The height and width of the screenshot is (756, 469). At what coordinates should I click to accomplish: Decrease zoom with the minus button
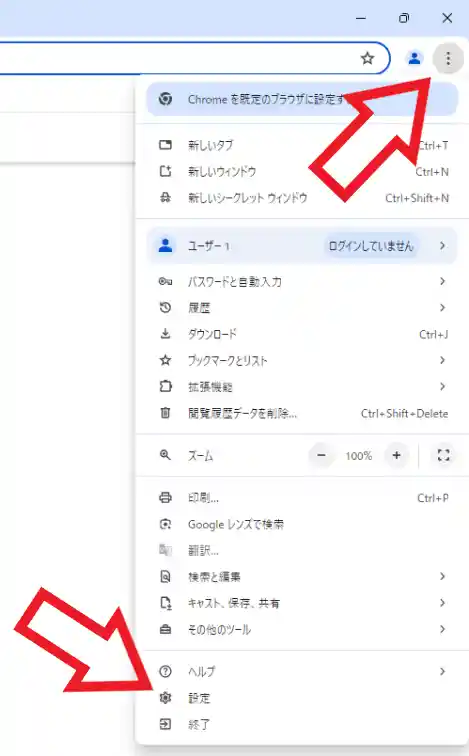322,455
